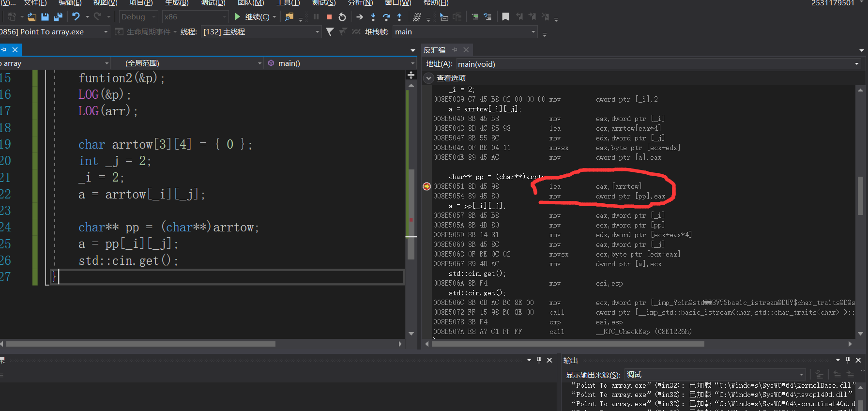Click 继续(C) to continue debugging
The height and width of the screenshot is (411, 868).
point(252,17)
